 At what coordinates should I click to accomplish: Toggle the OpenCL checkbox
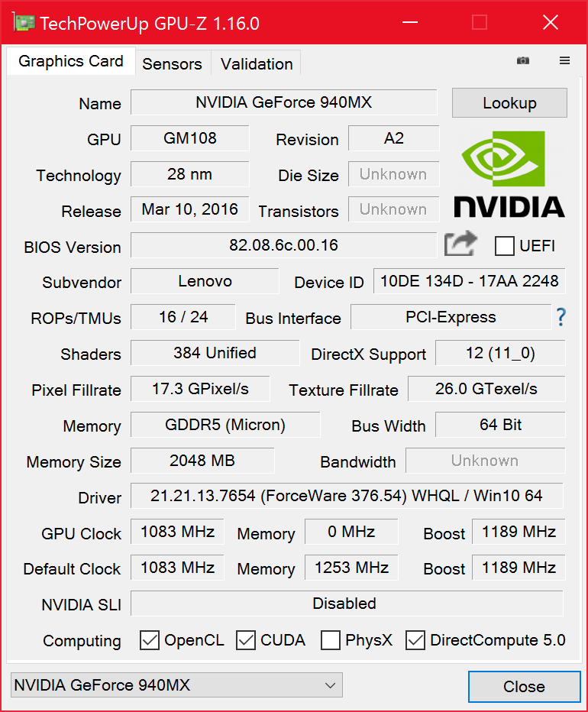coord(150,640)
